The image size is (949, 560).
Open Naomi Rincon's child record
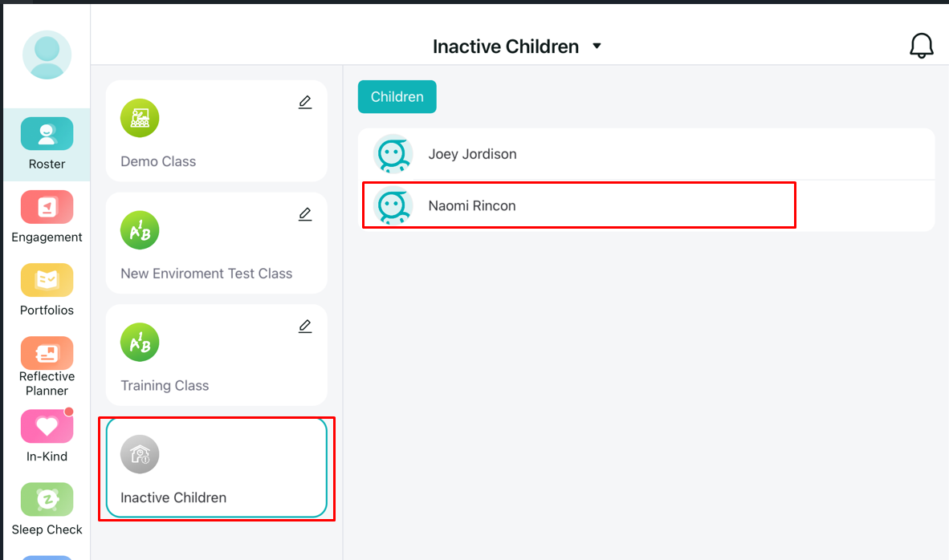click(472, 205)
